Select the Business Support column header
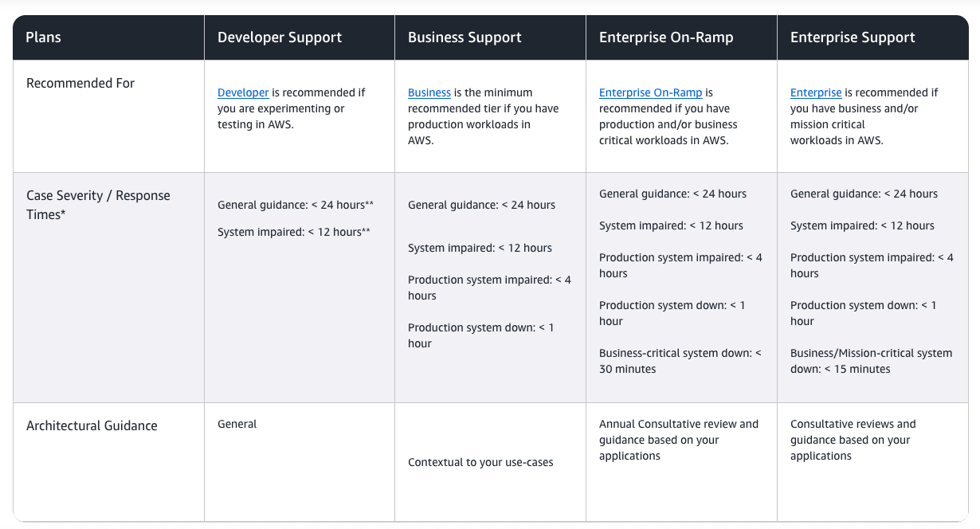 coord(465,37)
